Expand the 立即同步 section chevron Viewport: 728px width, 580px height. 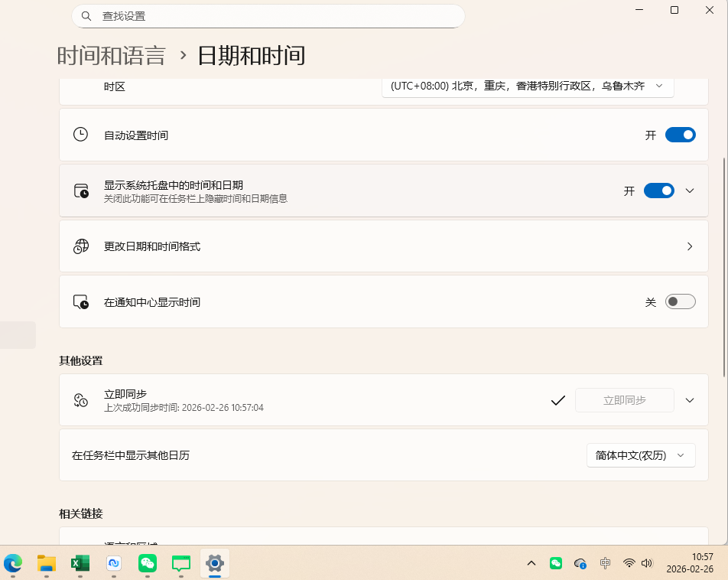click(689, 399)
